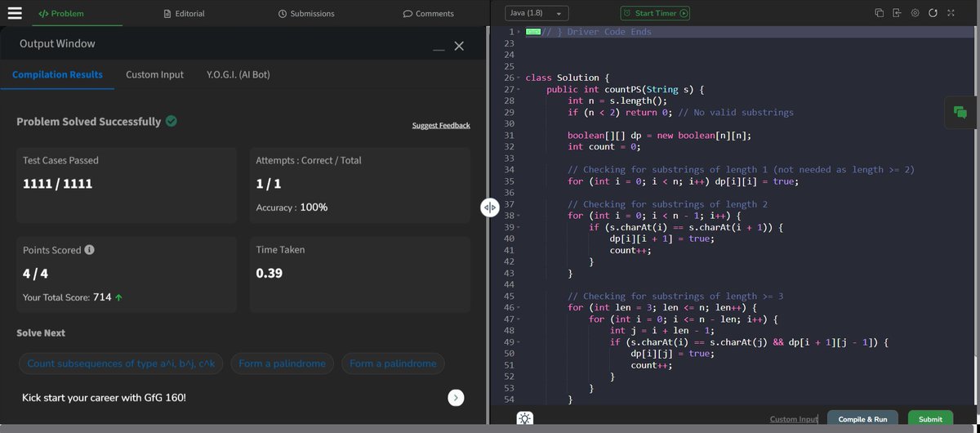Click the 'Problem Solved Successfully' checkmark
The width and height of the screenshot is (980, 433).
pyautogui.click(x=171, y=121)
